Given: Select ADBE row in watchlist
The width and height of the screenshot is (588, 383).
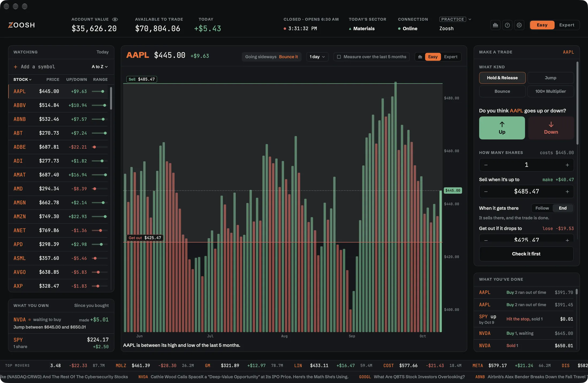Looking at the screenshot, I should tap(59, 147).
